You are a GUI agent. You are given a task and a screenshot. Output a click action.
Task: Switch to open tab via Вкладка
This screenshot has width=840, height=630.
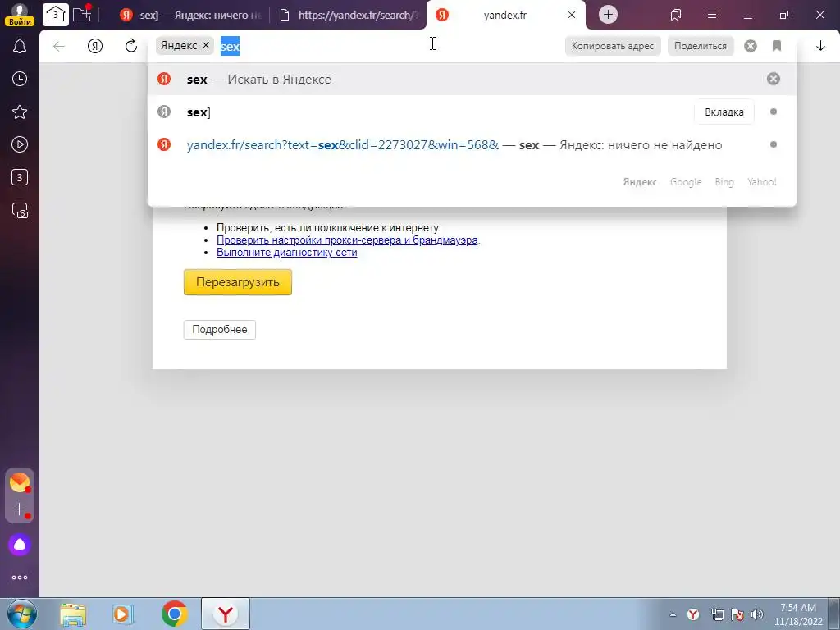[724, 112]
